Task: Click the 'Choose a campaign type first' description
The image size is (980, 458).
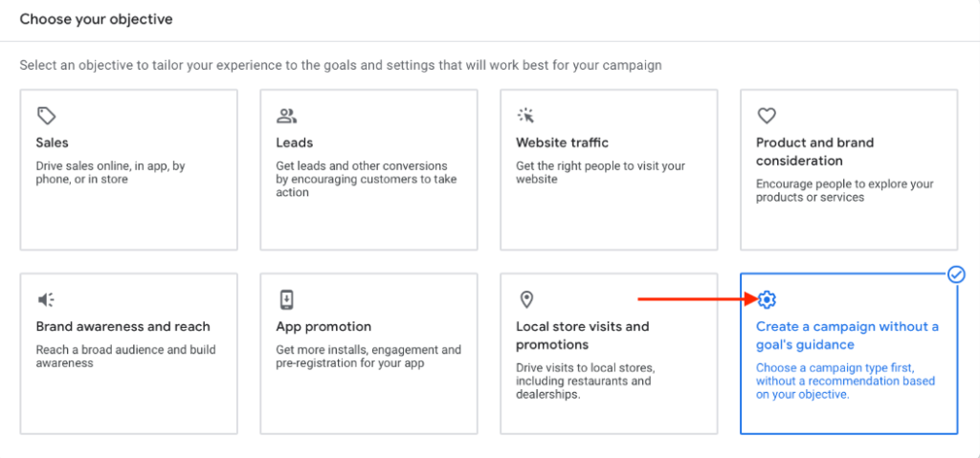Action: [x=846, y=381]
